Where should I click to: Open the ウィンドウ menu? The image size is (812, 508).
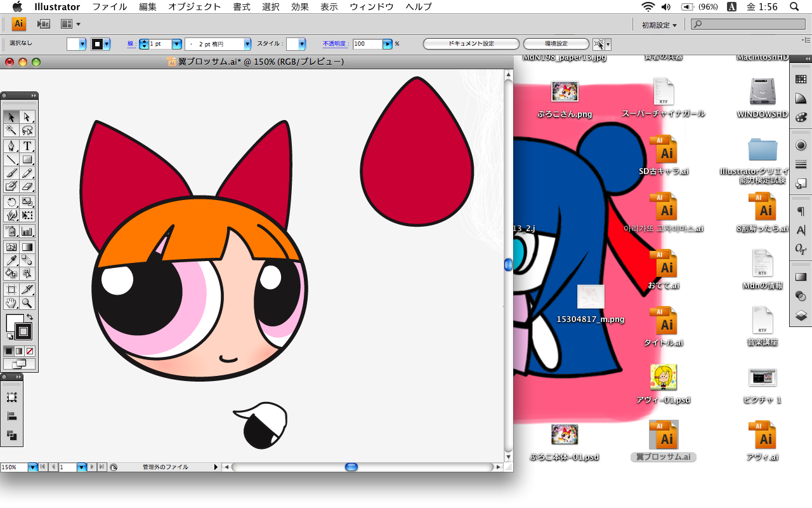coord(372,7)
